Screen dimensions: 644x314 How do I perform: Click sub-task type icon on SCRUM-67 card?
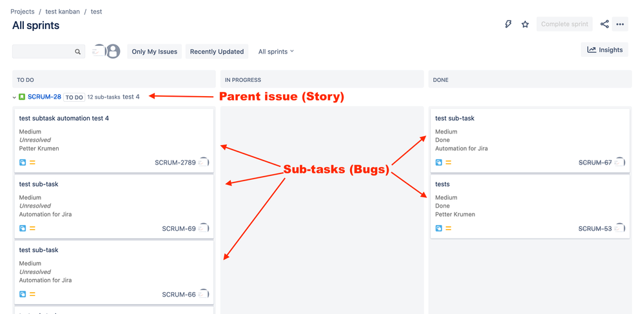click(438, 162)
